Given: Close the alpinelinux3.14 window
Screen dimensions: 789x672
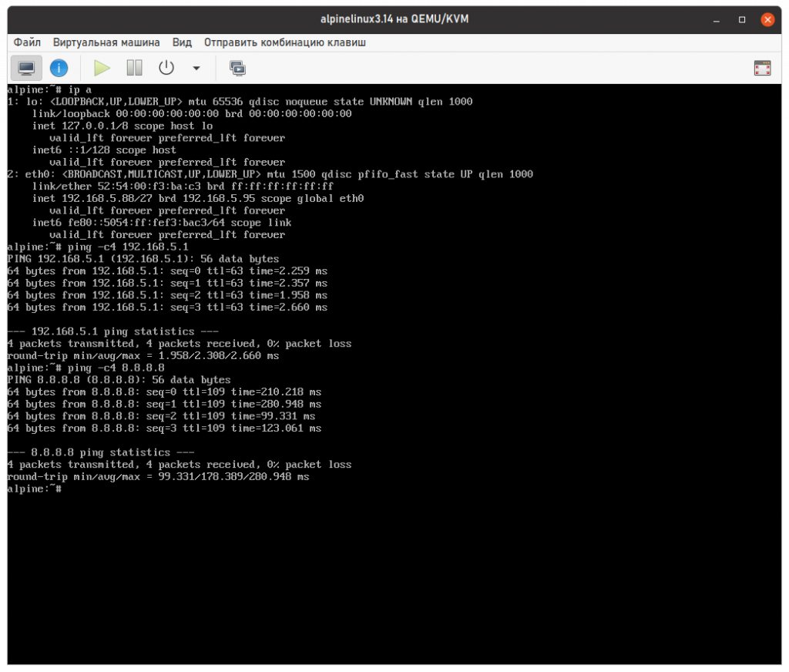Looking at the screenshot, I should coord(767,19).
